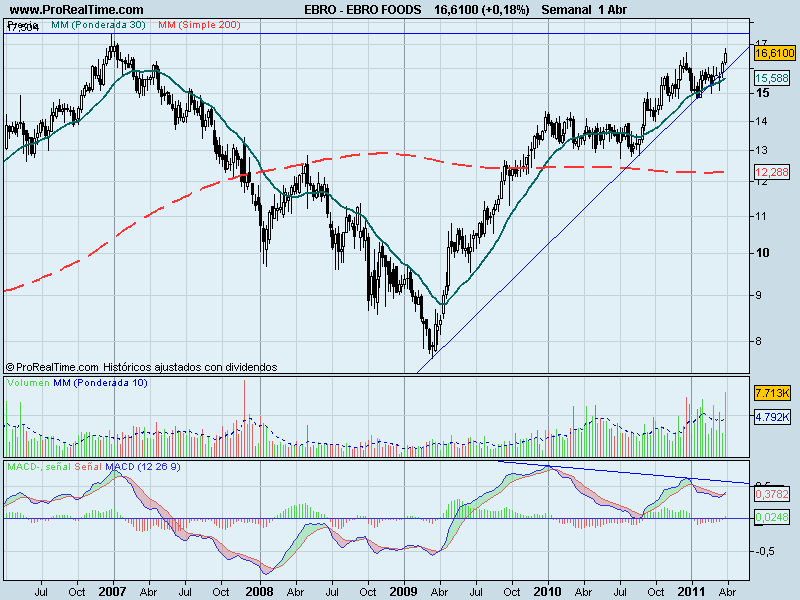Click the 10 price level on right axis
This screenshot has height=600, width=800.
tap(763, 253)
